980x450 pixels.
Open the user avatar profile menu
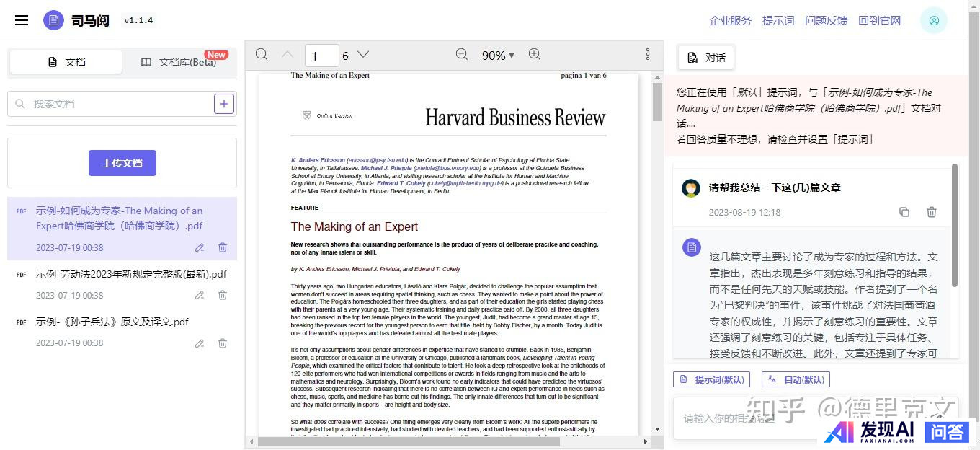click(933, 20)
